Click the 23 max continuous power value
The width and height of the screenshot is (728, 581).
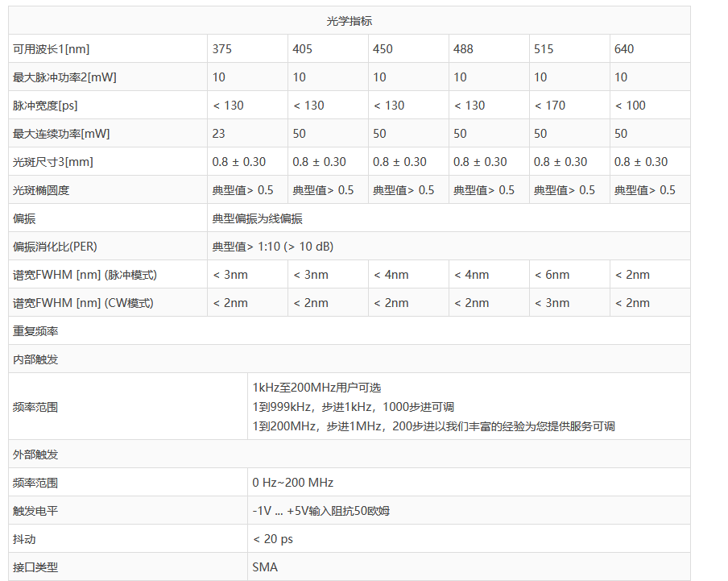[x=219, y=134]
